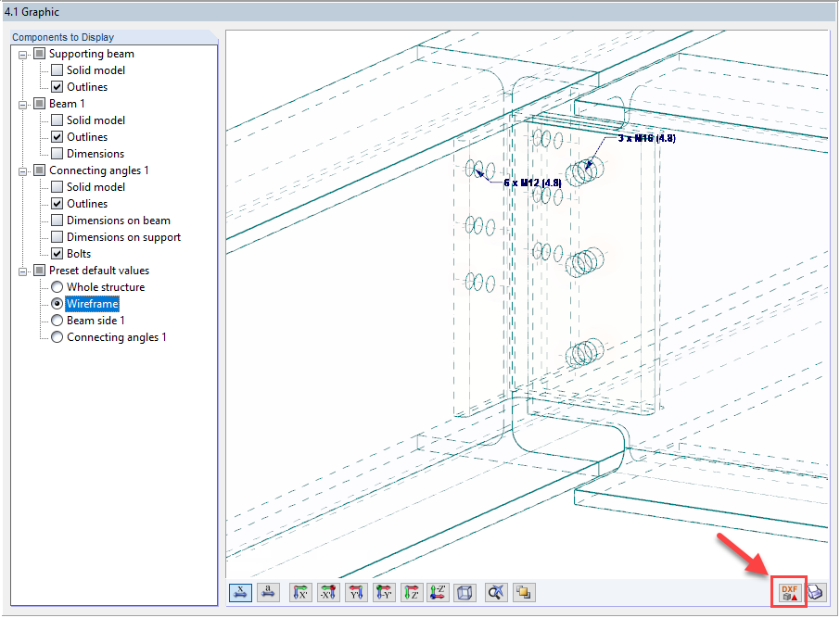Toggle the Bolts checkbox under Connecting angles 1
Screen dimensions: 840x618
point(57,253)
